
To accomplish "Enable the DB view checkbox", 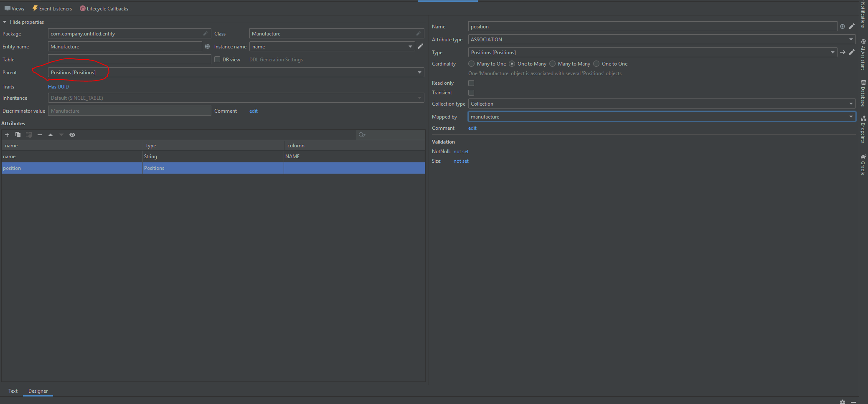I will click(217, 59).
